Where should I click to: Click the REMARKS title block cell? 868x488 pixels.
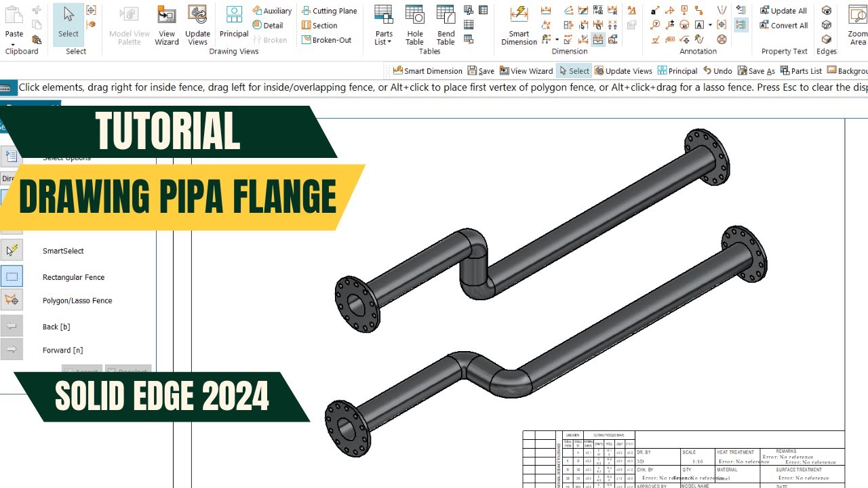(x=801, y=457)
